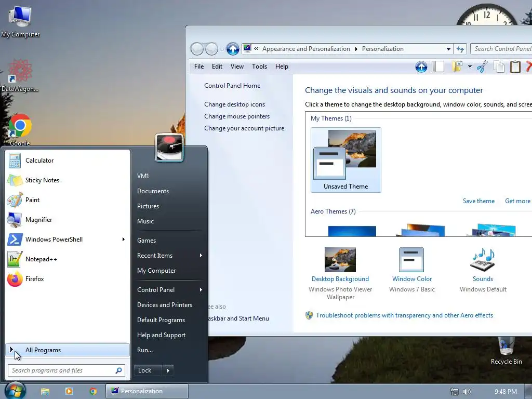This screenshot has height=399, width=532.
Task: Click the Save theme link
Action: [x=478, y=201]
